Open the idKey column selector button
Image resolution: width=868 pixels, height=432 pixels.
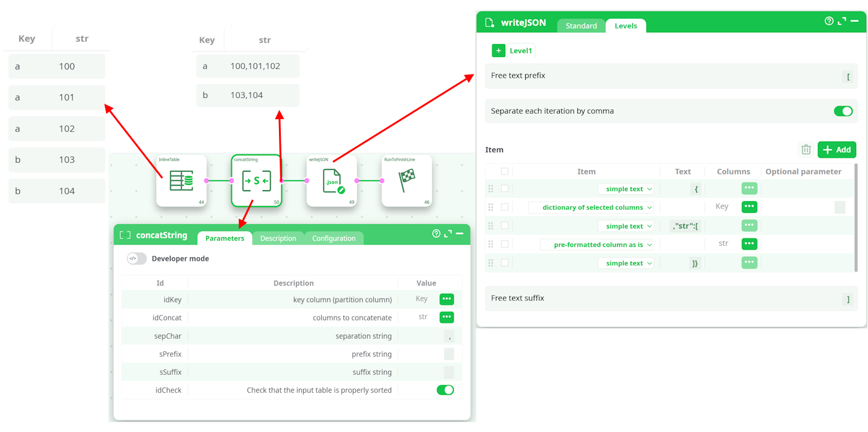(446, 299)
